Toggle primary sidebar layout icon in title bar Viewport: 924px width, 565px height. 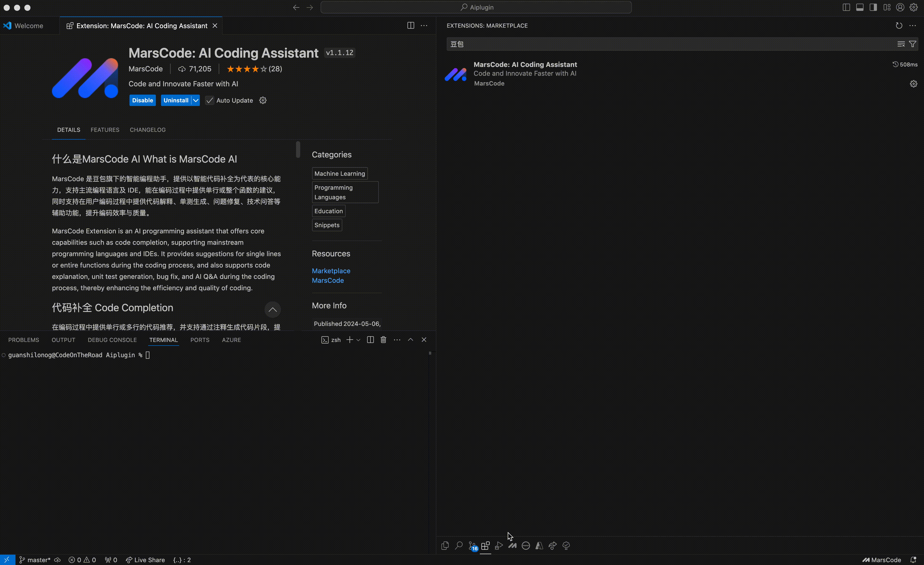tap(846, 7)
